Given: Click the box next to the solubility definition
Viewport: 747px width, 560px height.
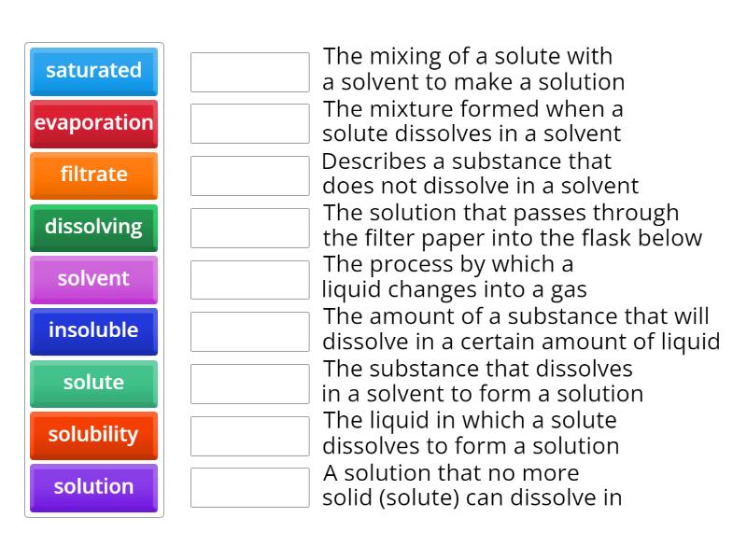Looking at the screenshot, I should (x=248, y=329).
